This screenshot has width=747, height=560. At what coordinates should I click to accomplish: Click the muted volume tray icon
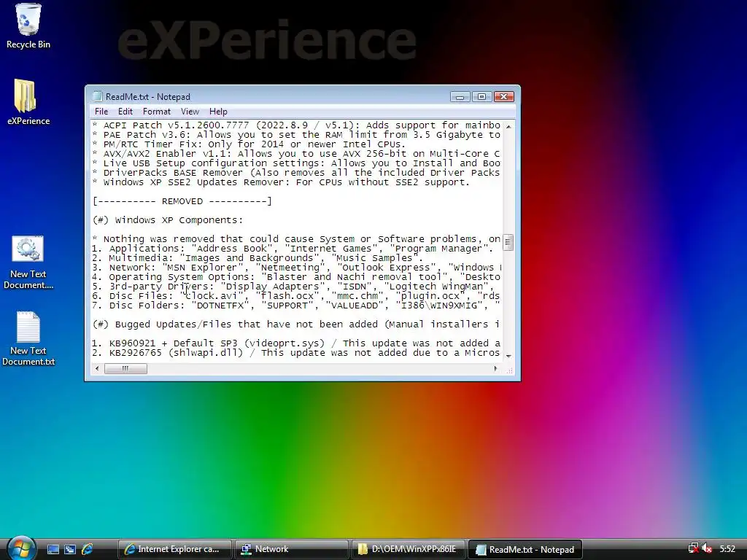pos(707,549)
